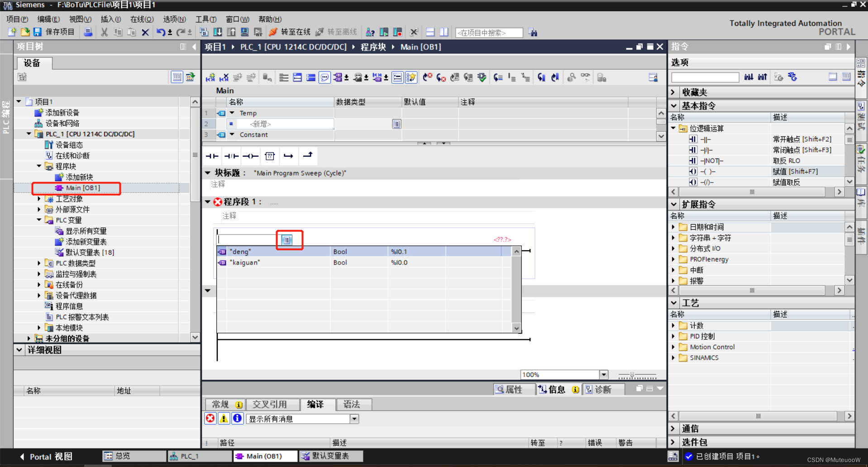Click the Cut scissors icon

pos(104,32)
